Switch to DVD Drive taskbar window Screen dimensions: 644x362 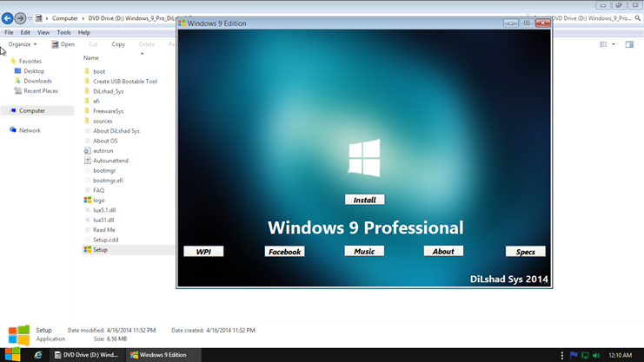[87, 355]
